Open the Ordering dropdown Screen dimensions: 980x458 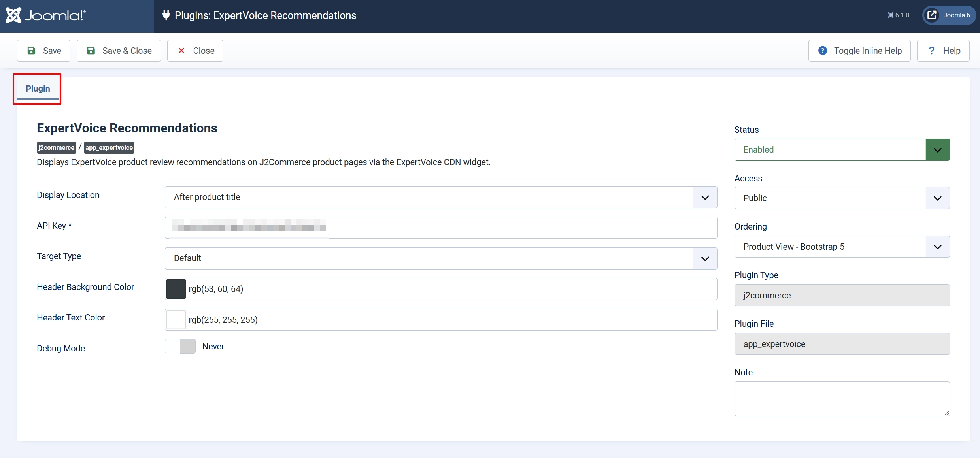point(842,247)
